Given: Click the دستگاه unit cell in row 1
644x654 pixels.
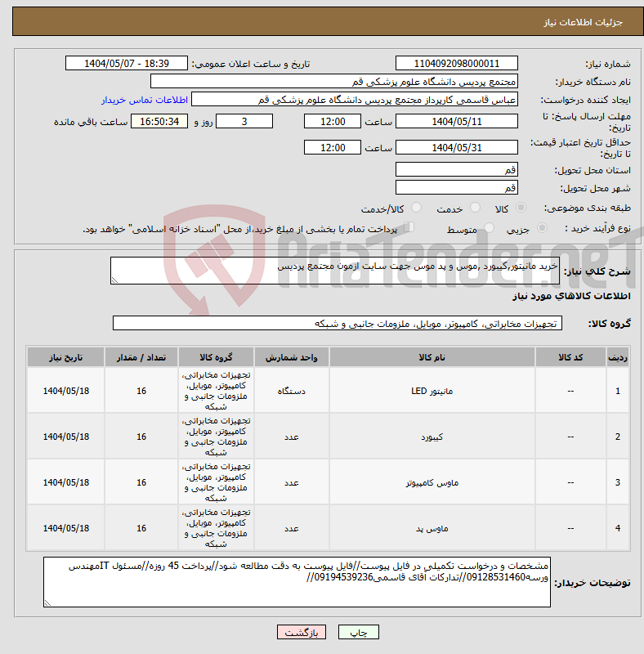Looking at the screenshot, I should point(292,391).
